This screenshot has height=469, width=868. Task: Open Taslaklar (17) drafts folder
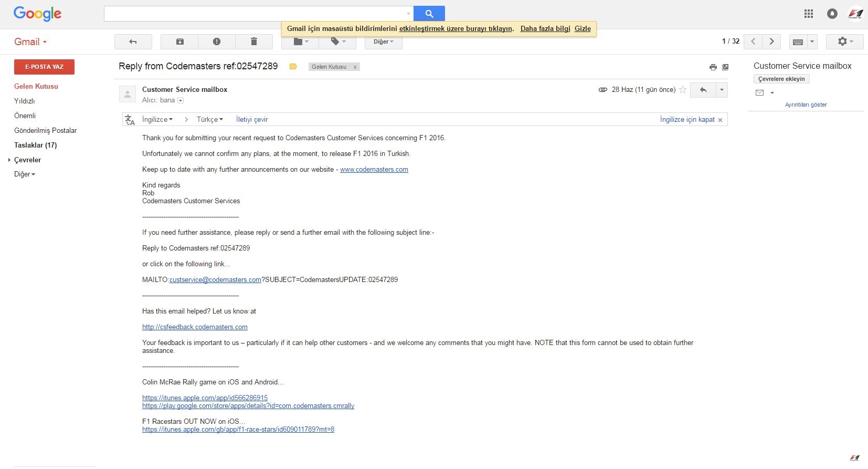click(35, 145)
